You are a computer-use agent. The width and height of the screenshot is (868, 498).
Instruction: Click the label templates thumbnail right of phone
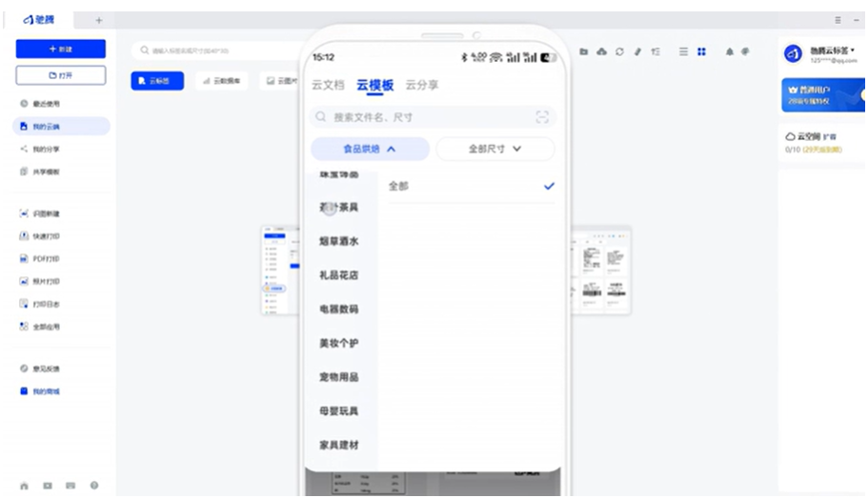pyautogui.click(x=601, y=271)
